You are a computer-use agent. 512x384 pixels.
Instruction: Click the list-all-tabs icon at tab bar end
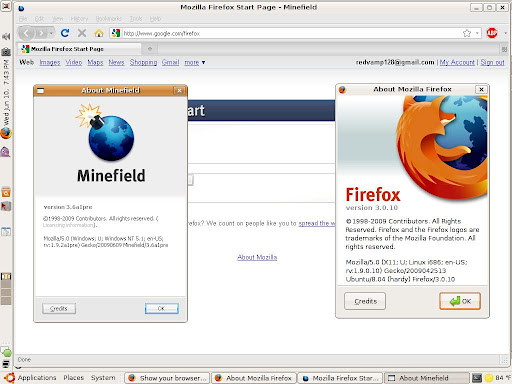(504, 49)
